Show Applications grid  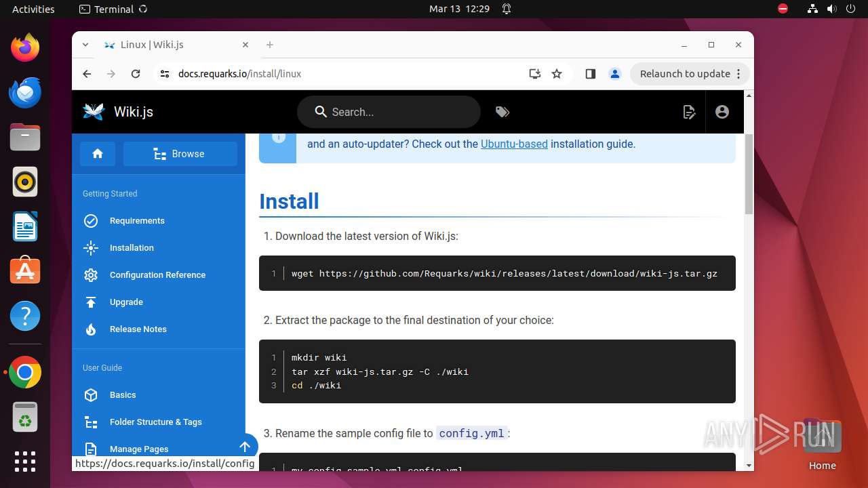point(25,462)
